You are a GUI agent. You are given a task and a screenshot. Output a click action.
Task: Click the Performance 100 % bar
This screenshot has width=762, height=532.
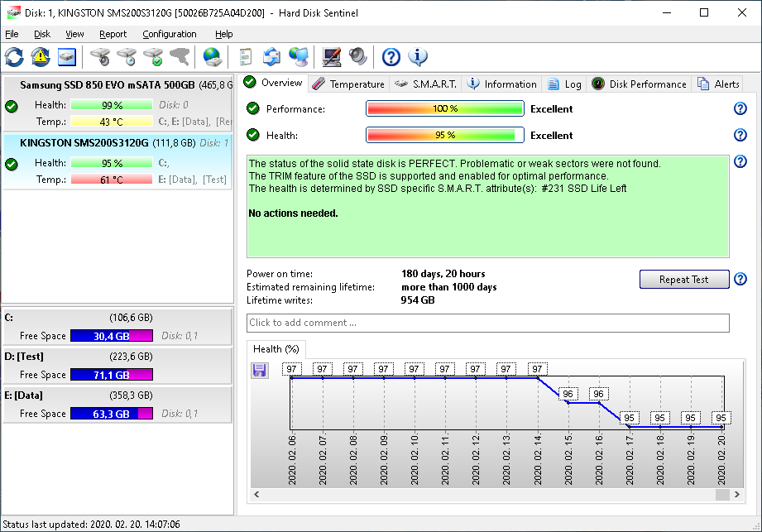pos(444,108)
